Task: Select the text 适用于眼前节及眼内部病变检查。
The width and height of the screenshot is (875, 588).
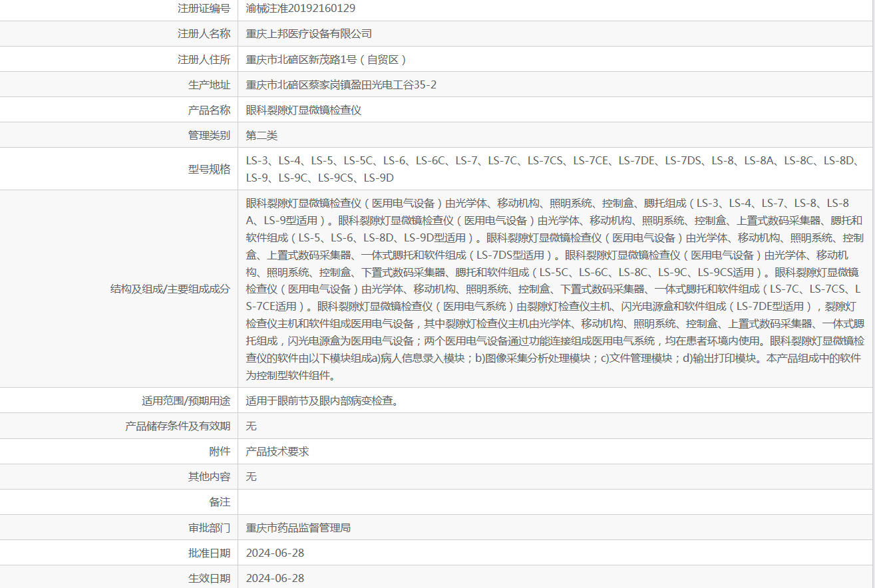Action: (x=322, y=400)
